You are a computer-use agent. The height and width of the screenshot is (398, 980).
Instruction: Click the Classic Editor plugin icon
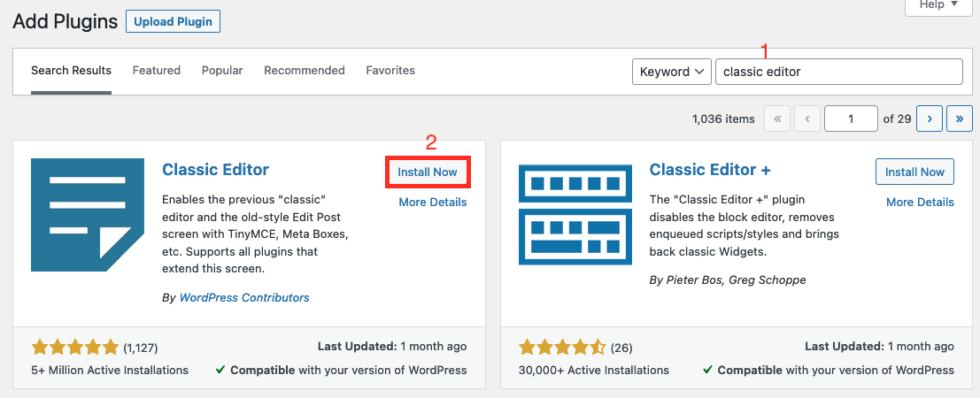pos(88,215)
